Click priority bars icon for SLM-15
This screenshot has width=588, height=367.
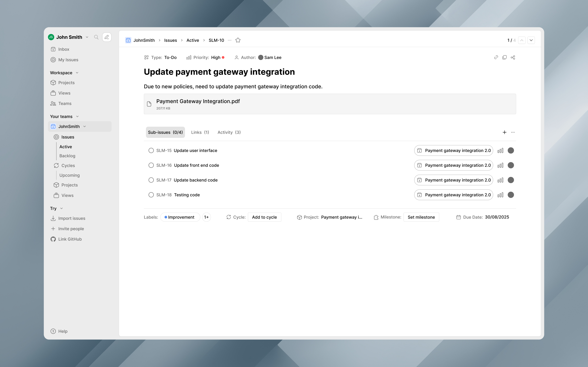pos(500,150)
